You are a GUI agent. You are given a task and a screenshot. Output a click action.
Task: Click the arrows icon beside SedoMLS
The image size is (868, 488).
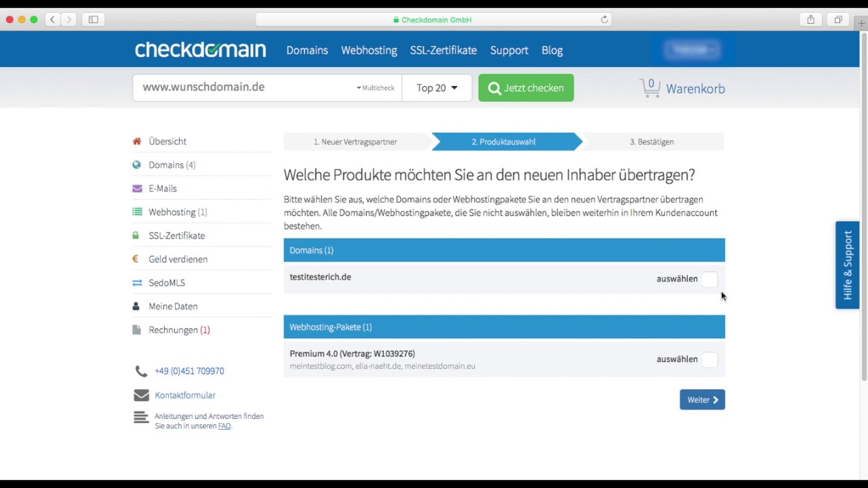click(x=137, y=283)
